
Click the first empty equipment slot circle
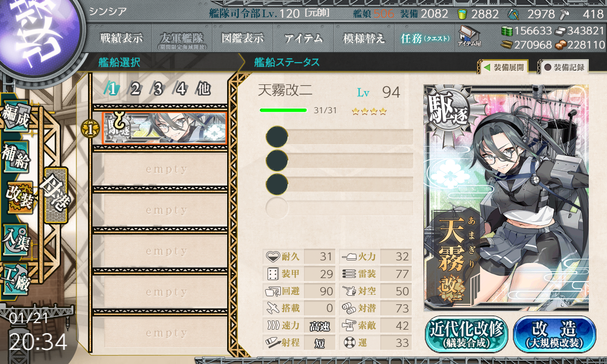(x=277, y=137)
